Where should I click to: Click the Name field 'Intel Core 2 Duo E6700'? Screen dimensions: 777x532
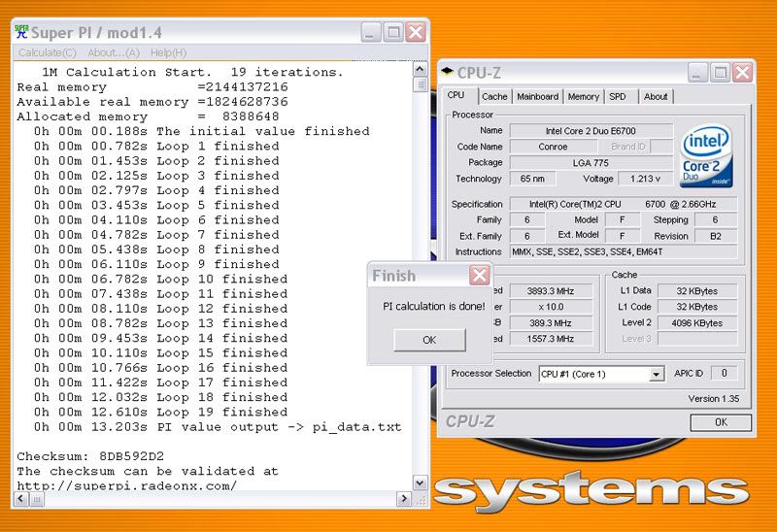(591, 131)
